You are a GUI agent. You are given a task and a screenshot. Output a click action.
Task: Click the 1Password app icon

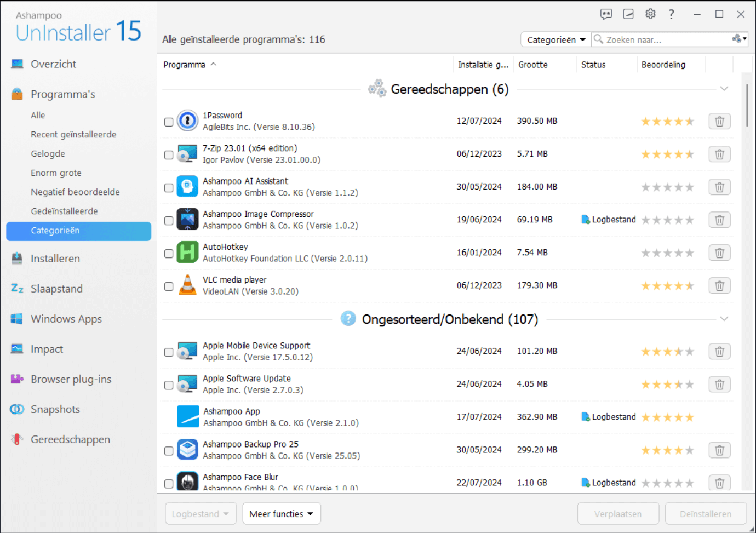click(187, 121)
